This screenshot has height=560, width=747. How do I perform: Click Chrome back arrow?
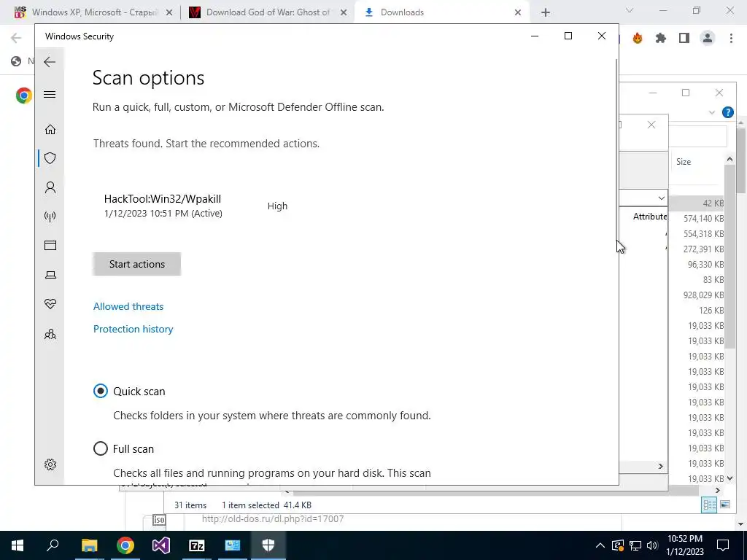coord(16,38)
